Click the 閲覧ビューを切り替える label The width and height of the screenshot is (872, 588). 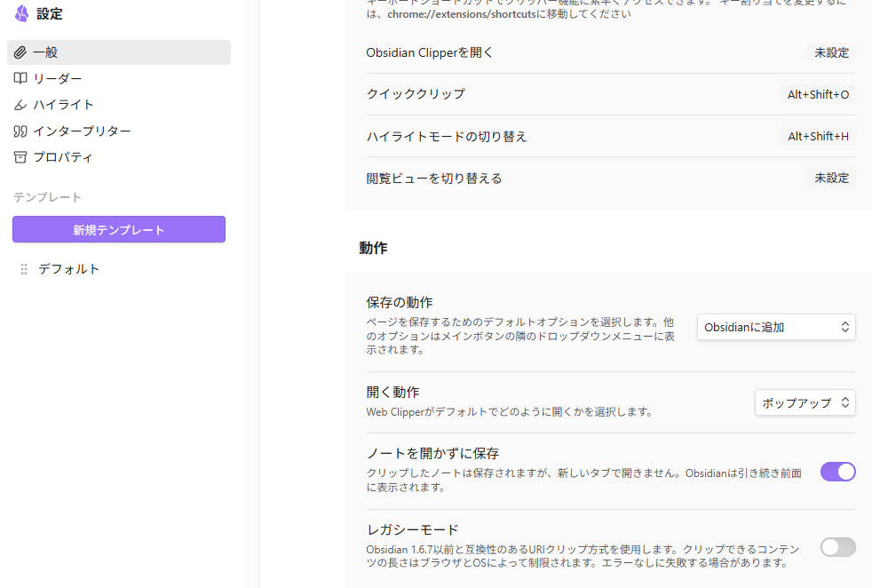433,179
